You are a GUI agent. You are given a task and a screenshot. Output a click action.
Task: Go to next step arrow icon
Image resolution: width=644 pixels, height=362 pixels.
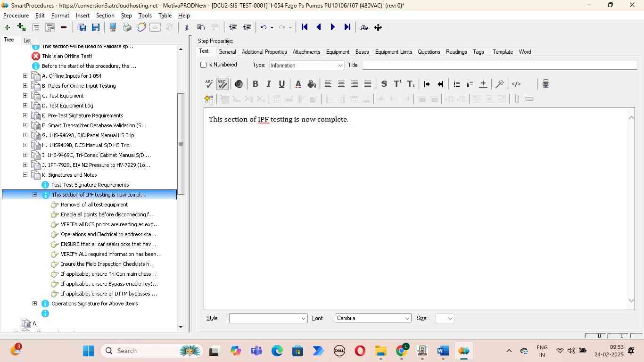click(x=333, y=27)
